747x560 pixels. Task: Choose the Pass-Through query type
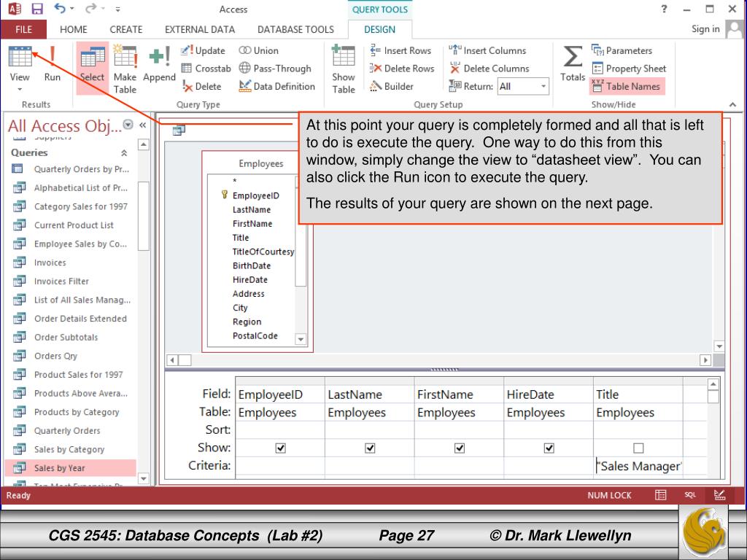coord(275,69)
